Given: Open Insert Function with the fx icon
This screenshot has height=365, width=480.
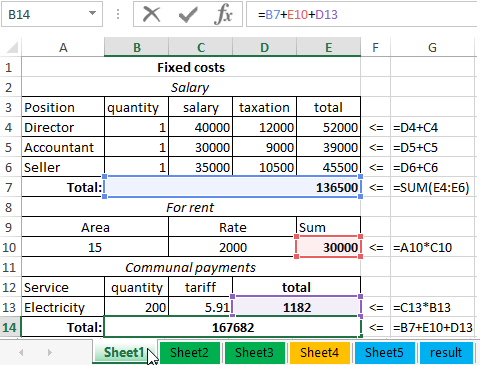Looking at the screenshot, I should pyautogui.click(x=224, y=14).
